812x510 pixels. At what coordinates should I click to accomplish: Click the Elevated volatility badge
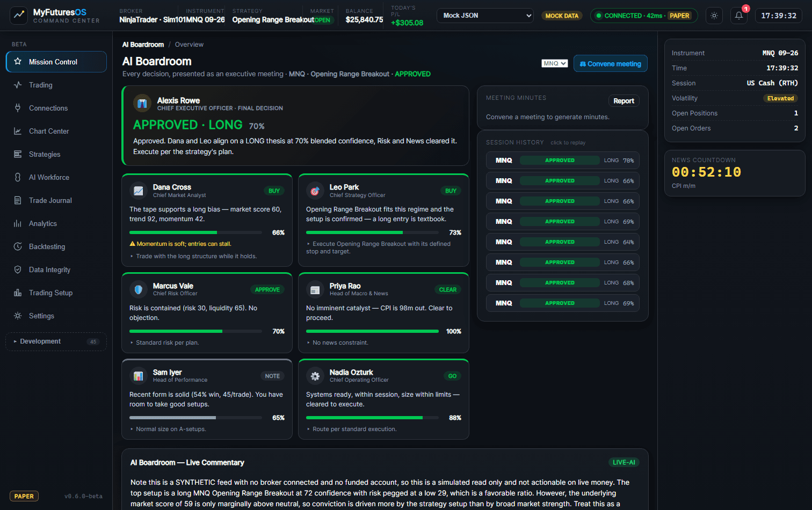[x=780, y=98]
